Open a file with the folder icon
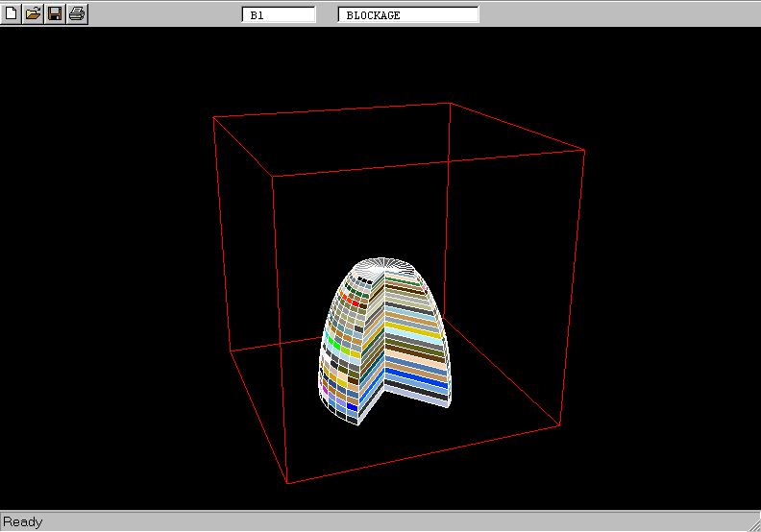The height and width of the screenshot is (532, 761). coord(33,14)
